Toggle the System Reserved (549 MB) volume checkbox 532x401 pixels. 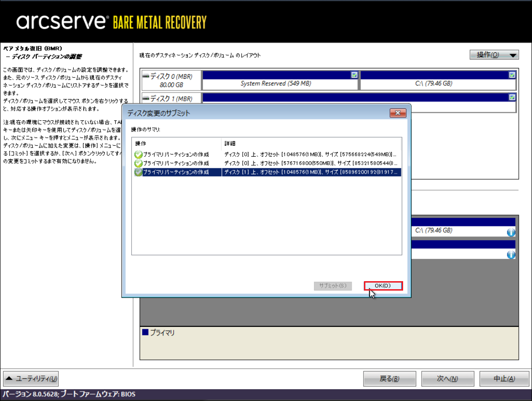[354, 75]
